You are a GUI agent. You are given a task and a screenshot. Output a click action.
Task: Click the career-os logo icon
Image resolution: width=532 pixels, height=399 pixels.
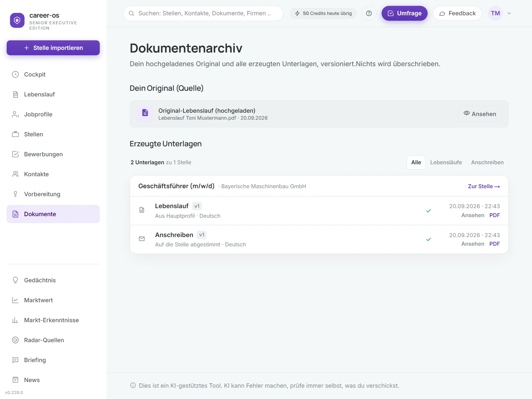point(17,20)
